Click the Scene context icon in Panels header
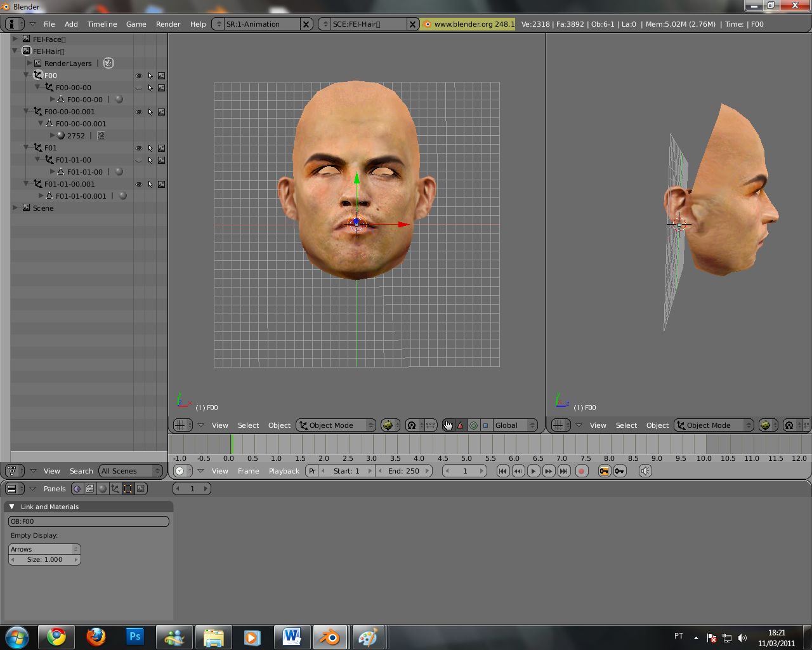Screen dimensions: 812x650 pos(141,489)
